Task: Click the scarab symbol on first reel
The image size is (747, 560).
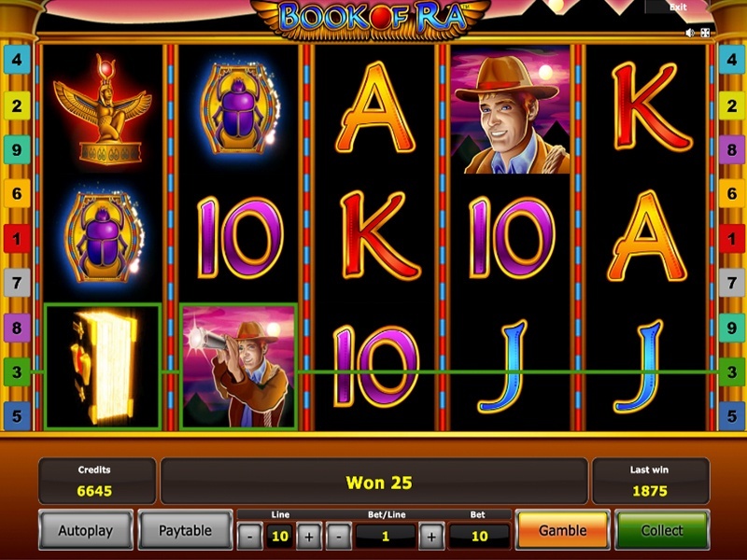Action: [103, 237]
